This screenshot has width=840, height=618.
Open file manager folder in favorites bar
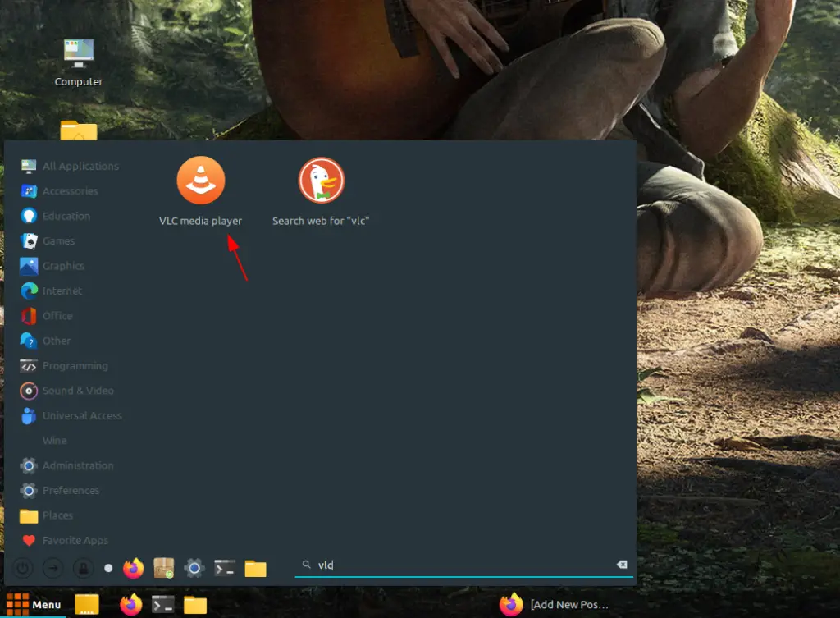256,569
